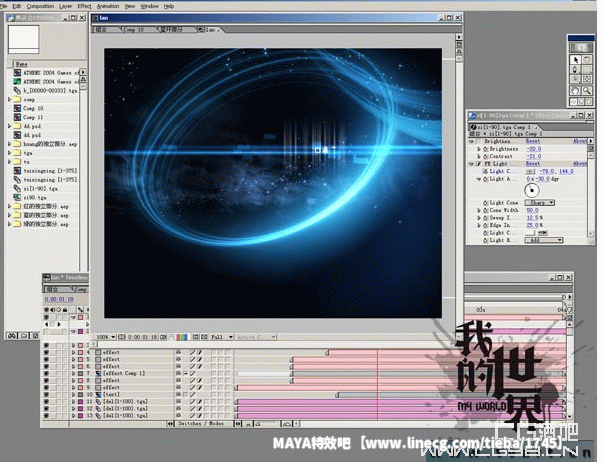Click the snapshot camera icon in viewer
Viewport: 604px width, 462px height.
[163, 337]
